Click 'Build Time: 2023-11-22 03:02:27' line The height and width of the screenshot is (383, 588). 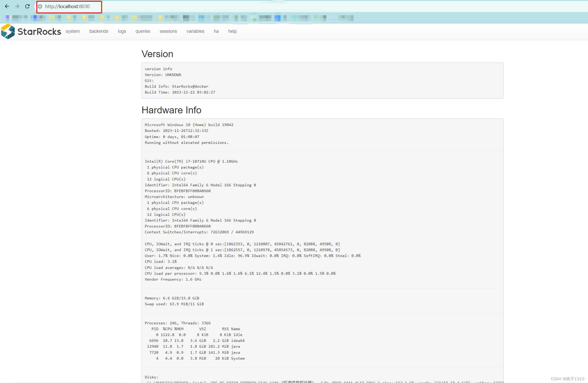point(180,92)
